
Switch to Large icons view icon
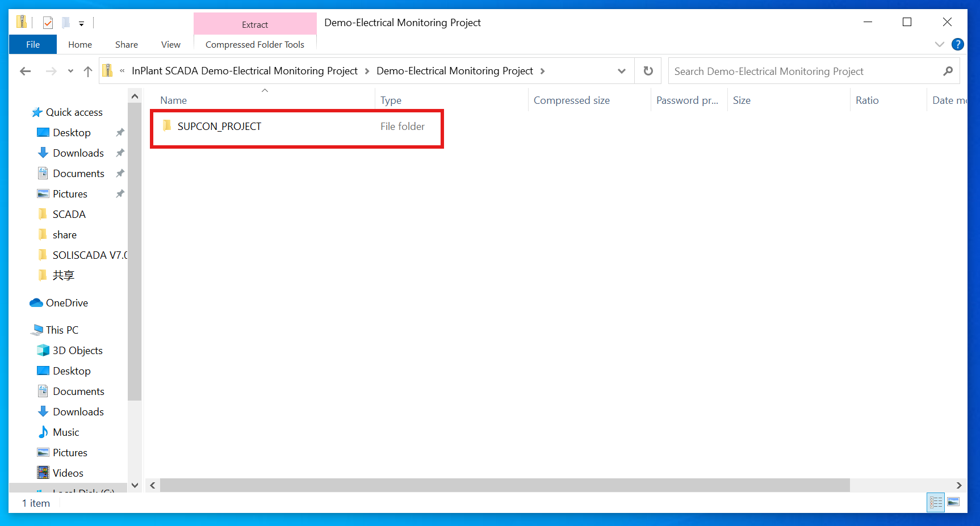pos(953,502)
